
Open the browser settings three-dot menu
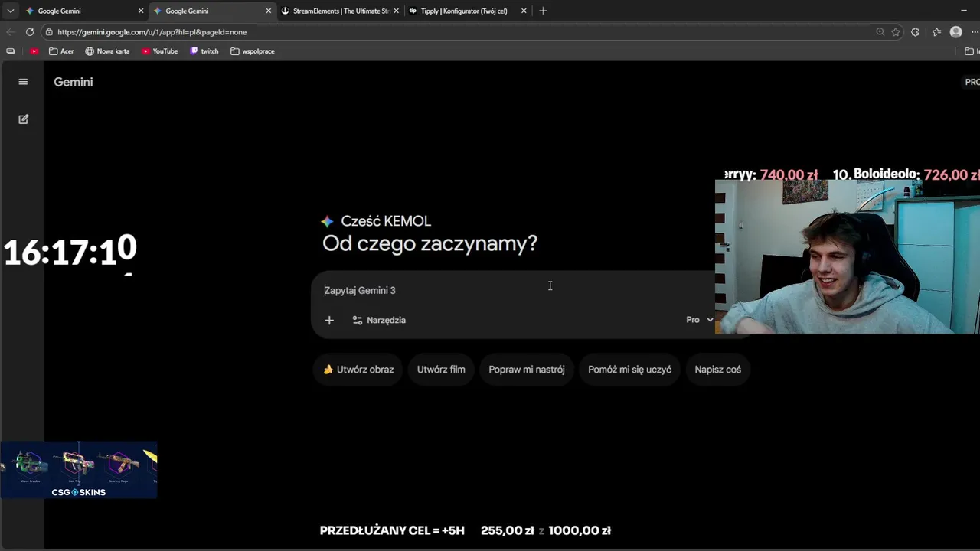pos(975,32)
